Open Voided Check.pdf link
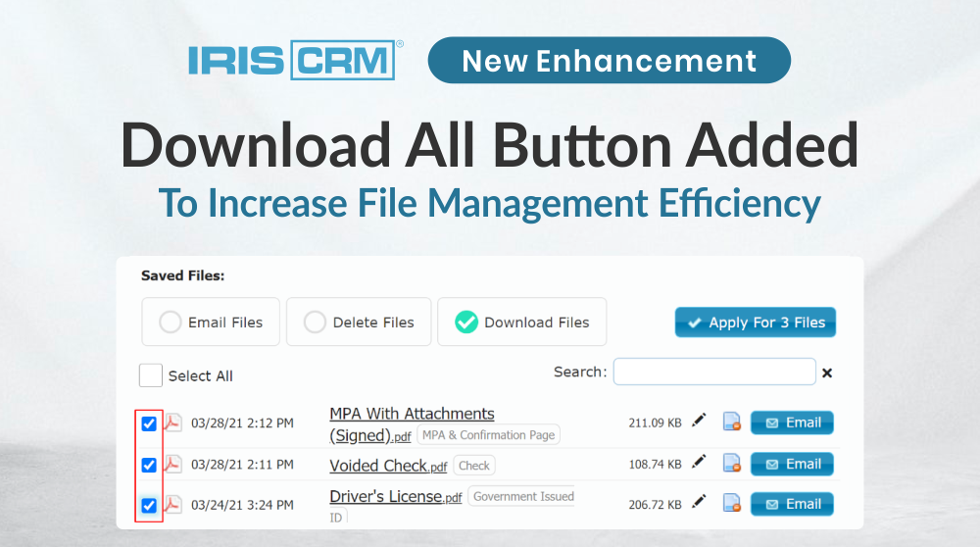980x547 pixels. [x=388, y=466]
